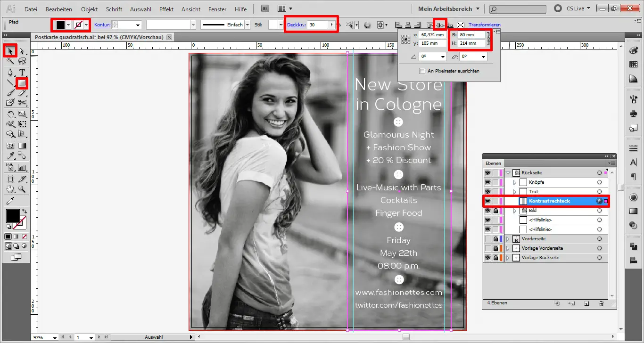Pick the Pen tool
The width and height of the screenshot is (644, 343).
[x=10, y=73]
